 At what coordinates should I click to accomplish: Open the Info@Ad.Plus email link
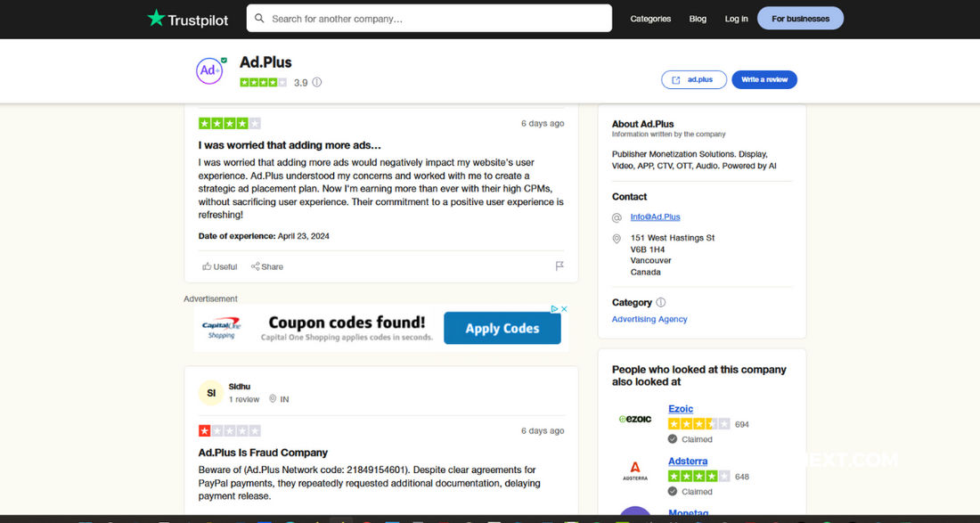tap(655, 217)
